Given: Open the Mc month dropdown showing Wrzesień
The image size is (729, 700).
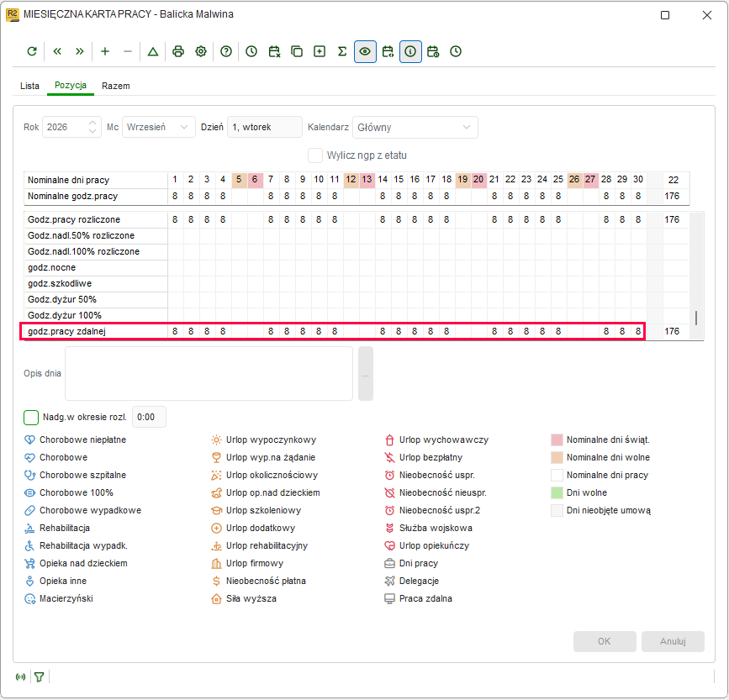Looking at the screenshot, I should 159,127.
